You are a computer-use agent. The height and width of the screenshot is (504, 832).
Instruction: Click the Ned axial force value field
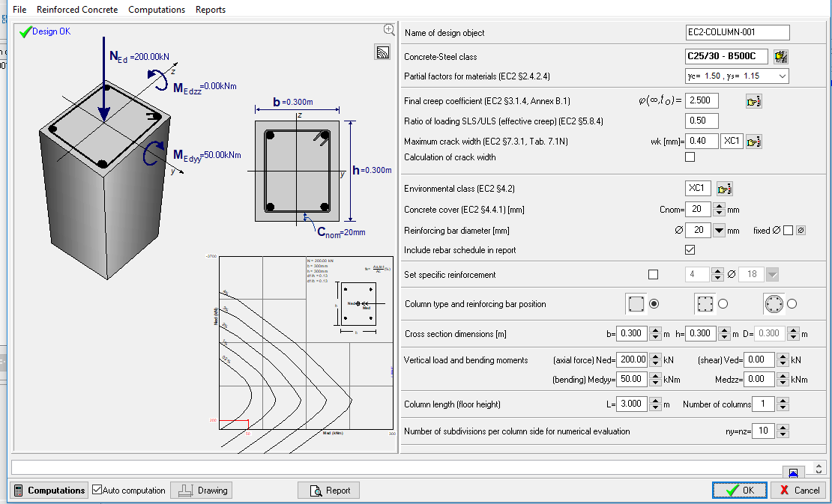pyautogui.click(x=633, y=360)
